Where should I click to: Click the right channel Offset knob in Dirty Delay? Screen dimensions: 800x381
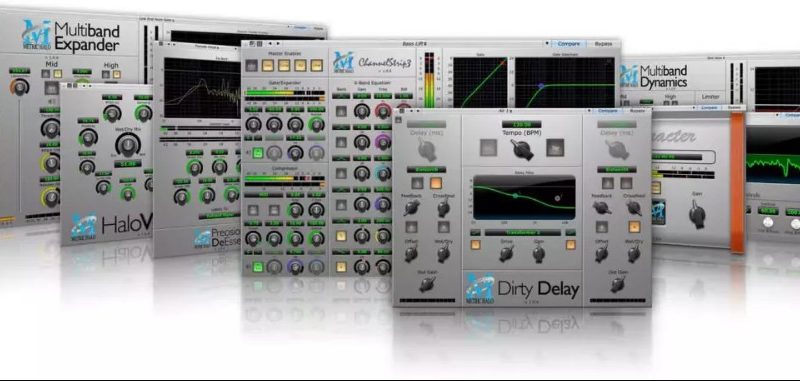tap(602, 253)
